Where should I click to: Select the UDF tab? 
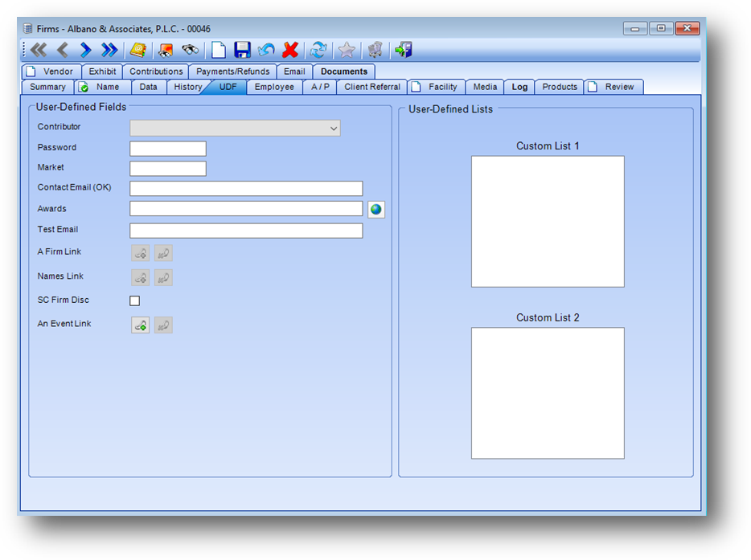click(228, 87)
